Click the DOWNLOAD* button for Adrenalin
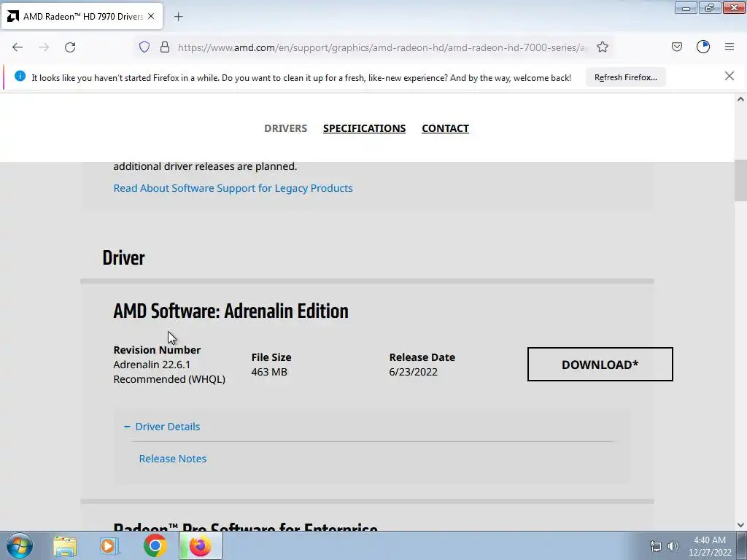This screenshot has height=560, width=747. [600, 365]
